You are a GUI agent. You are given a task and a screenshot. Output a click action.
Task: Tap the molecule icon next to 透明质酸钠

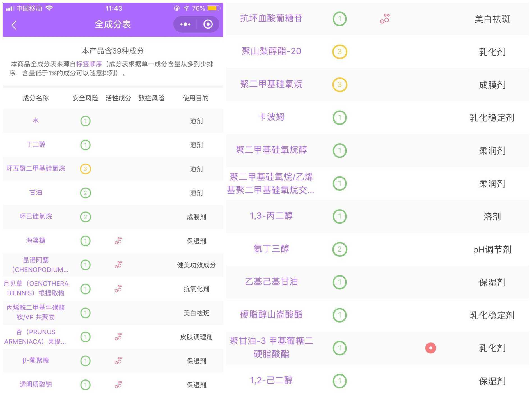pos(118,385)
